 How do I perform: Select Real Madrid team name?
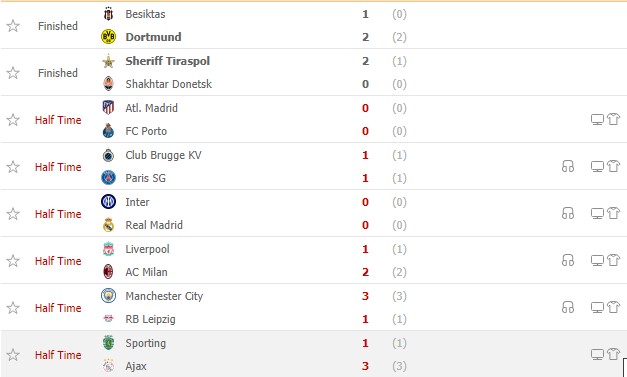point(154,225)
